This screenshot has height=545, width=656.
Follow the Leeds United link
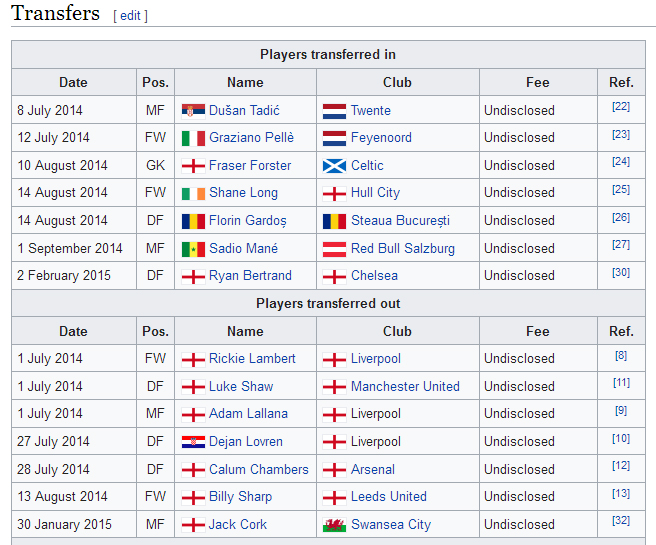[388, 497]
